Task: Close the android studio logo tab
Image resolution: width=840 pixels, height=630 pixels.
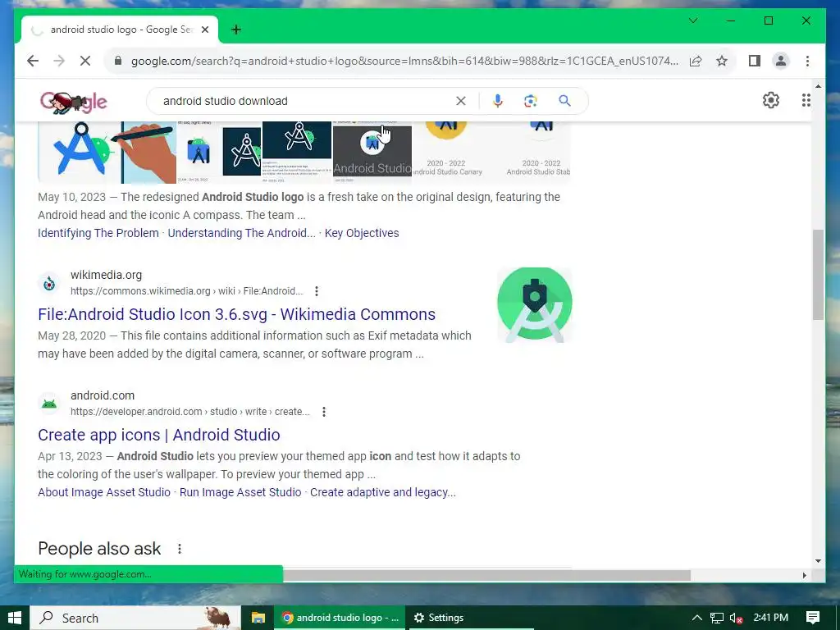Action: click(204, 30)
